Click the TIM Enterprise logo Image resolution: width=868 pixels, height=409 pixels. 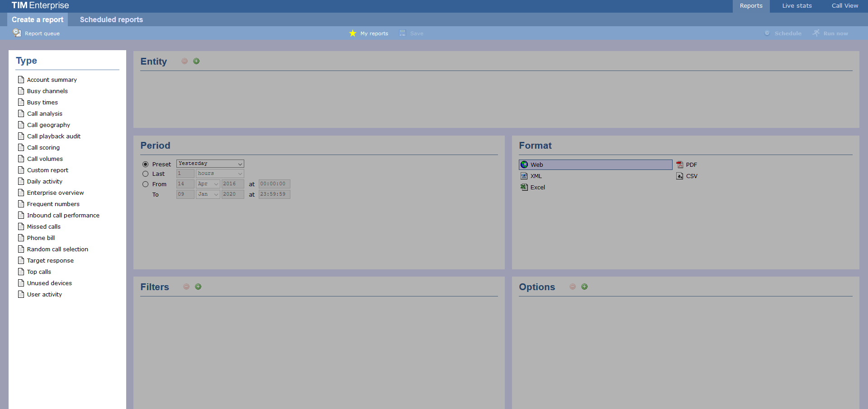(x=40, y=5)
